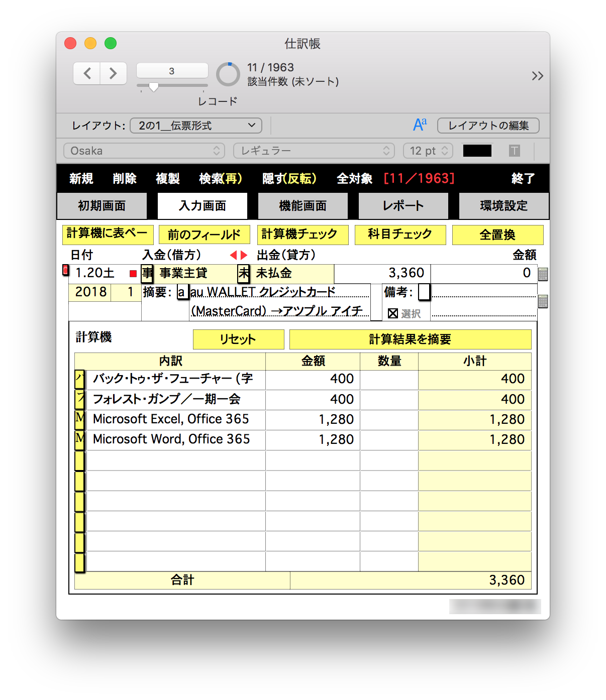The width and height of the screenshot is (606, 700).
Task: Open the レイアウト layout dropdown
Action: click(196, 126)
